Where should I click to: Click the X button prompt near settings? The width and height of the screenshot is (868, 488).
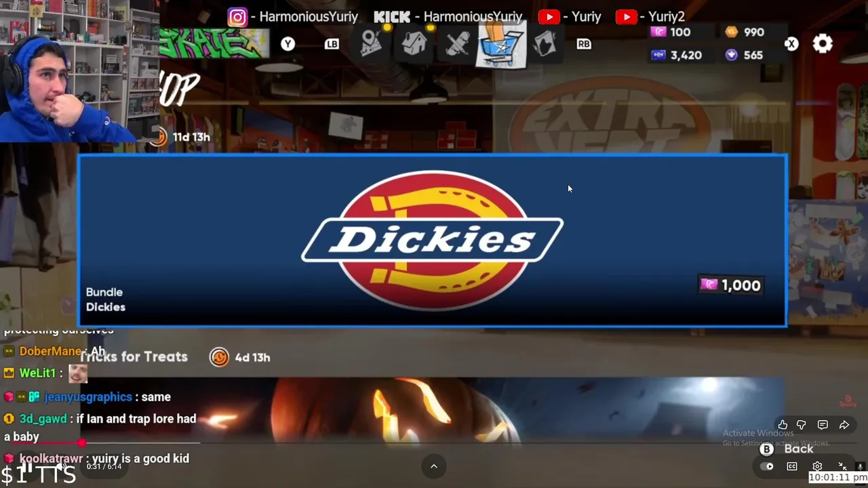[x=791, y=44]
